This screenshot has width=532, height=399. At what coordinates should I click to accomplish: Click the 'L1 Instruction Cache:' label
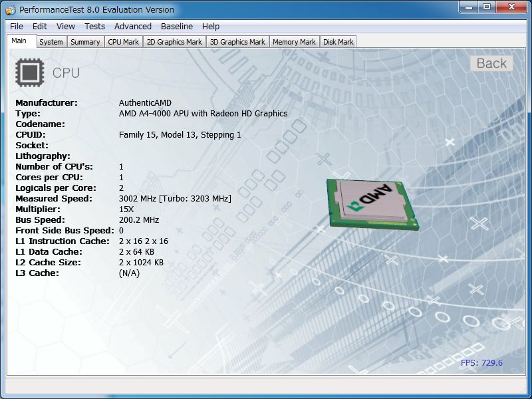[63, 241]
